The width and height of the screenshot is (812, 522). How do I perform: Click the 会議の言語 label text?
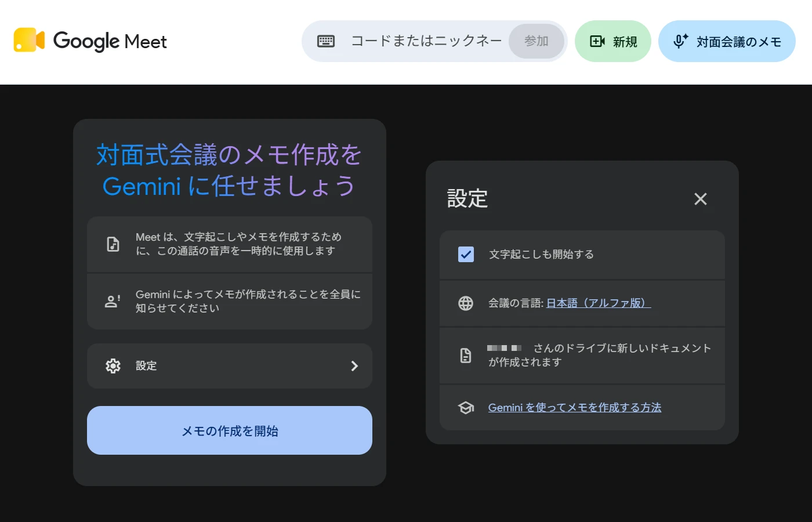pos(516,303)
